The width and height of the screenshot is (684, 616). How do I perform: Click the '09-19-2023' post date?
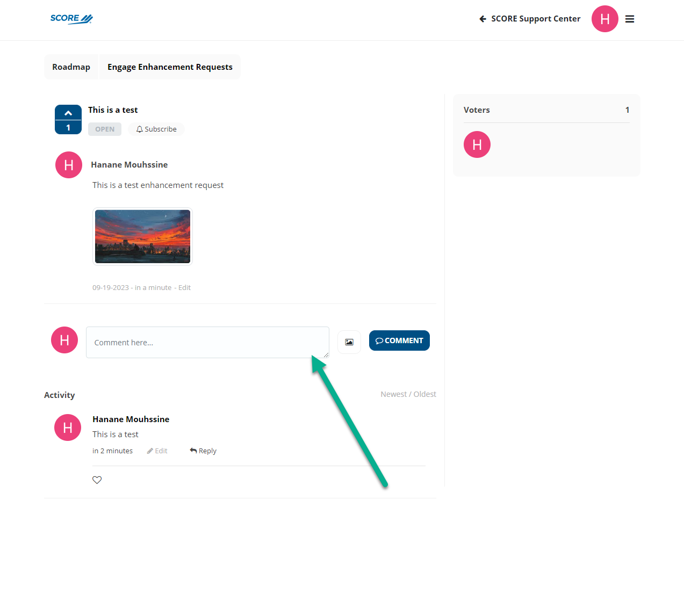[x=111, y=288]
